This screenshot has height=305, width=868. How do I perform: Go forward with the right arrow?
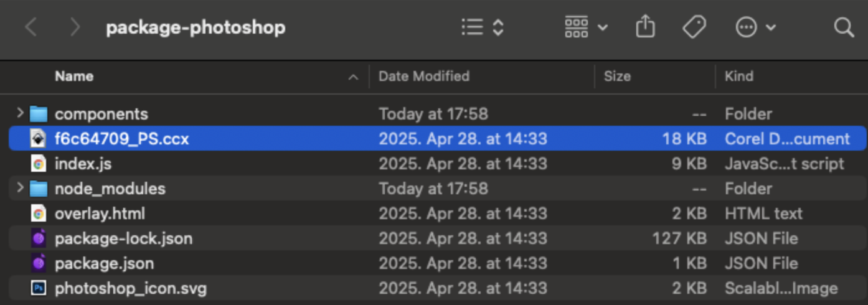click(x=75, y=27)
